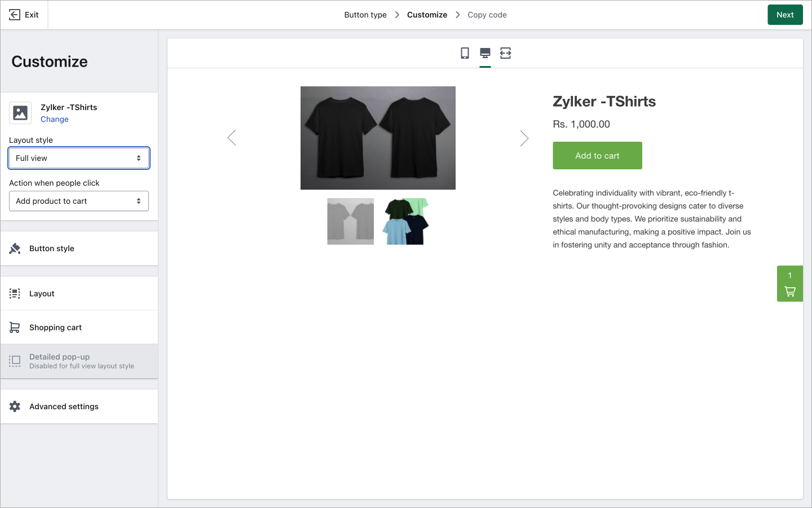
Task: Click the Zylker -TShirts sidebar name
Action: [69, 107]
